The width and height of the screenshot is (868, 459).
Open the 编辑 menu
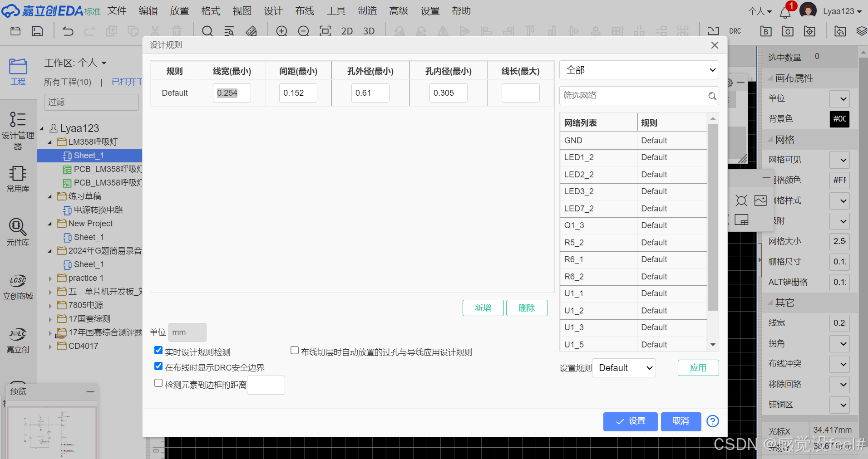[x=148, y=11]
